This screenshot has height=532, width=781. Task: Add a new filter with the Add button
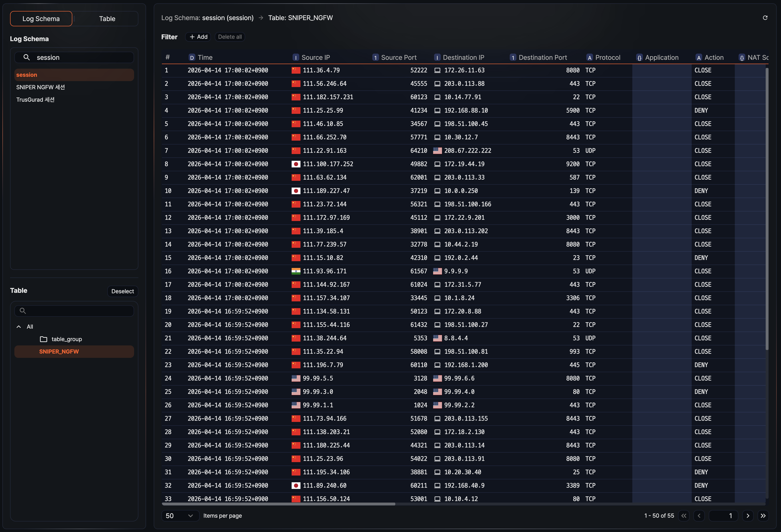click(198, 37)
